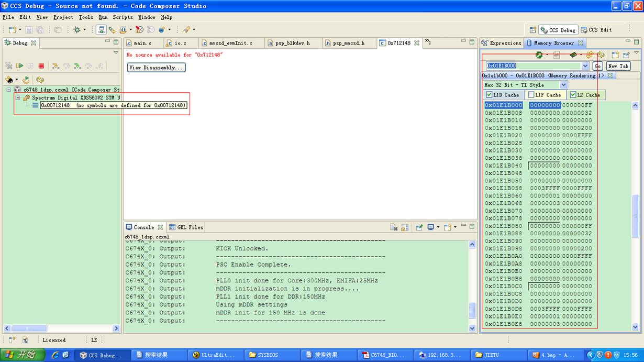This screenshot has width=644, height=362.
Task: Click the red Terminate icon in Debug view
Action: (x=41, y=66)
